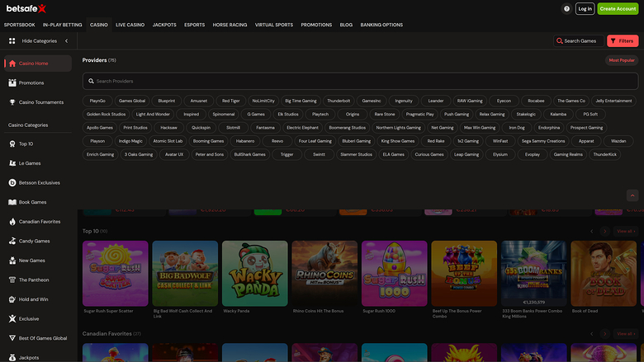
Task: Click the Candy Games icon
Action: point(12,241)
